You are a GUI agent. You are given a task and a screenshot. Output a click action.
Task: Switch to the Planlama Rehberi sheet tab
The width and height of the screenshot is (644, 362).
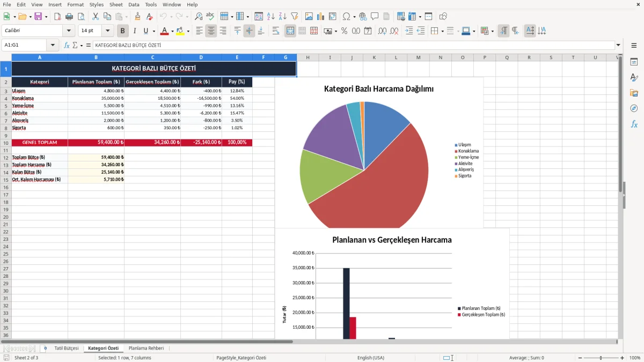[147, 348]
